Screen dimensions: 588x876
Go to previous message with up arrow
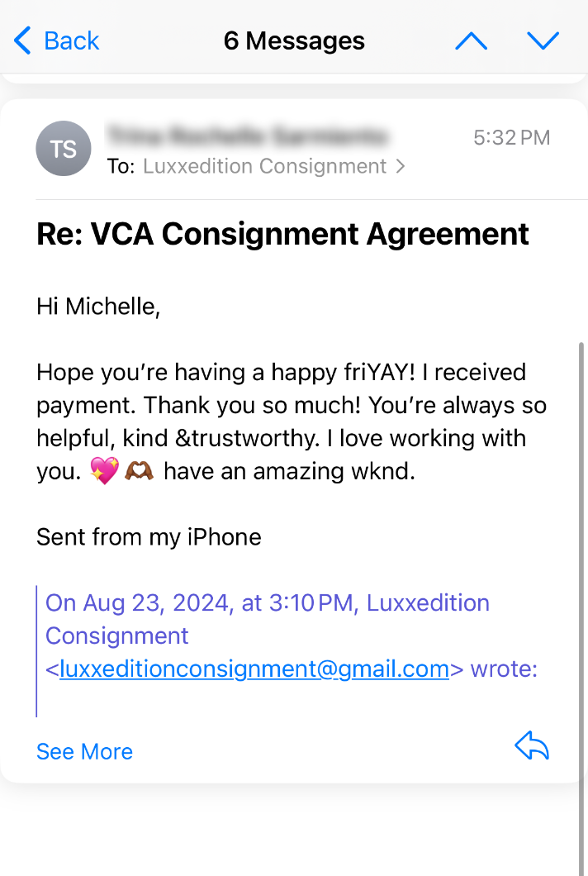click(472, 40)
